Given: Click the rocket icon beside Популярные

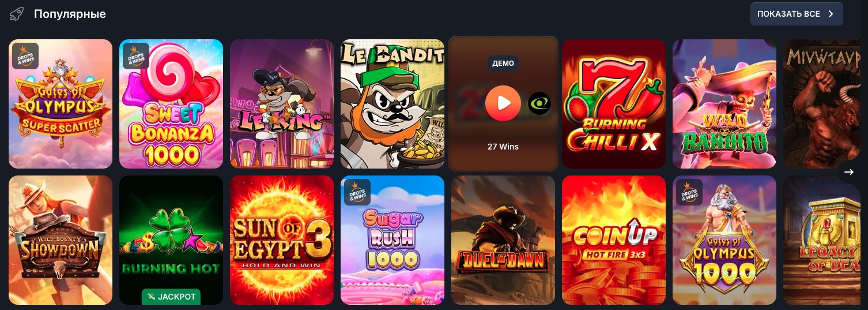Looking at the screenshot, I should click(x=17, y=14).
